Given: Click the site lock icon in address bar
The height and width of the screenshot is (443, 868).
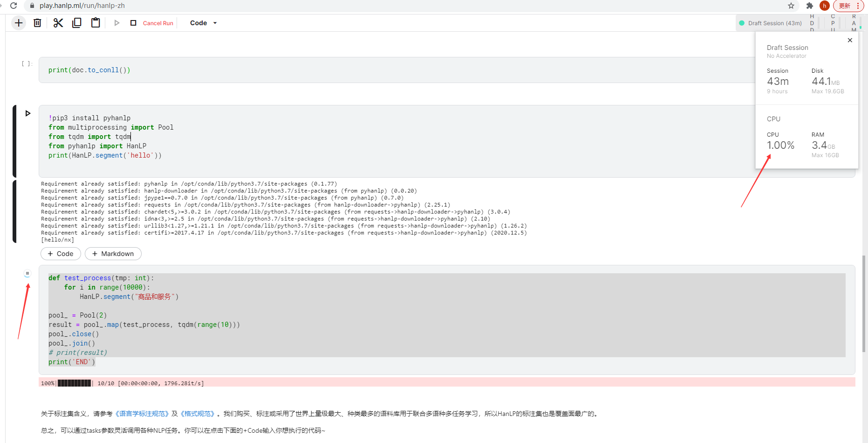Looking at the screenshot, I should 32,6.
